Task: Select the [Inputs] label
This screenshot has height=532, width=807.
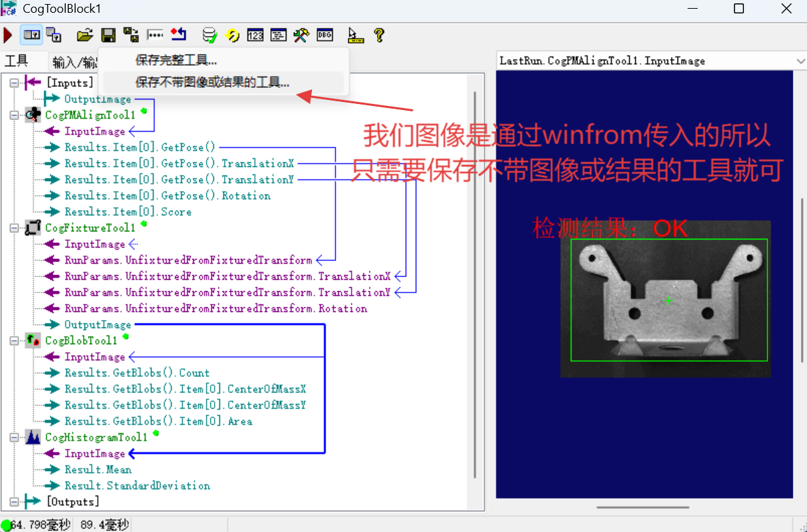Action: (70, 83)
